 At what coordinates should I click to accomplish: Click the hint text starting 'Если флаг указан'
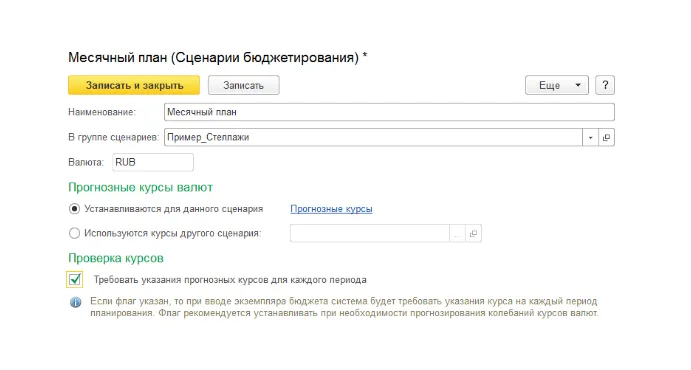(x=344, y=307)
